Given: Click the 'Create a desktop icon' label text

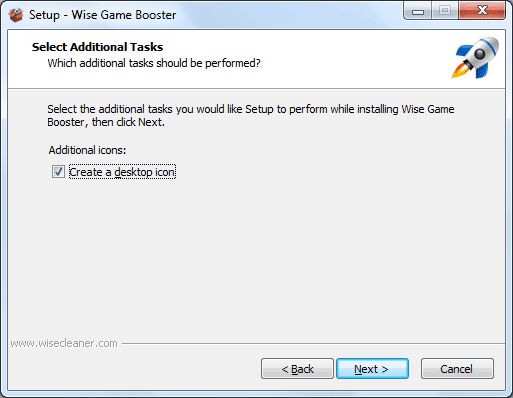Looking at the screenshot, I should [122, 172].
